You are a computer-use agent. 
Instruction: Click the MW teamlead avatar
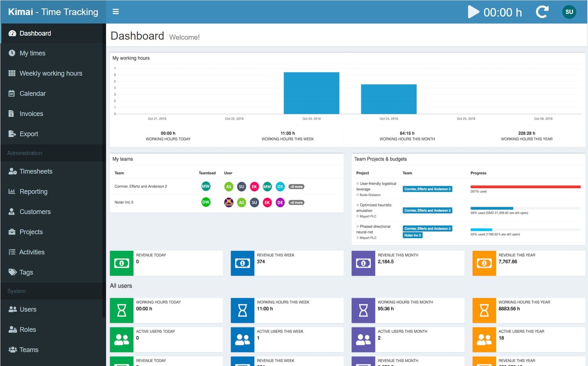[206, 186]
